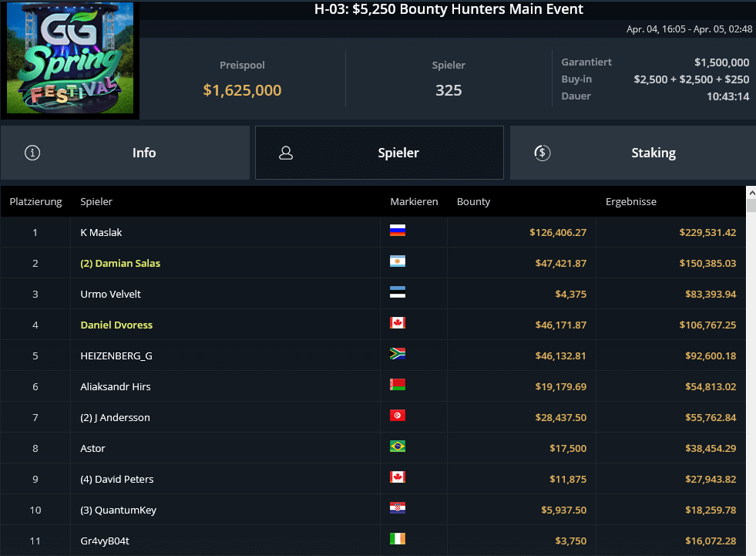Select player Urmo Velvelt
The height and width of the screenshot is (556, 756).
click(x=111, y=295)
